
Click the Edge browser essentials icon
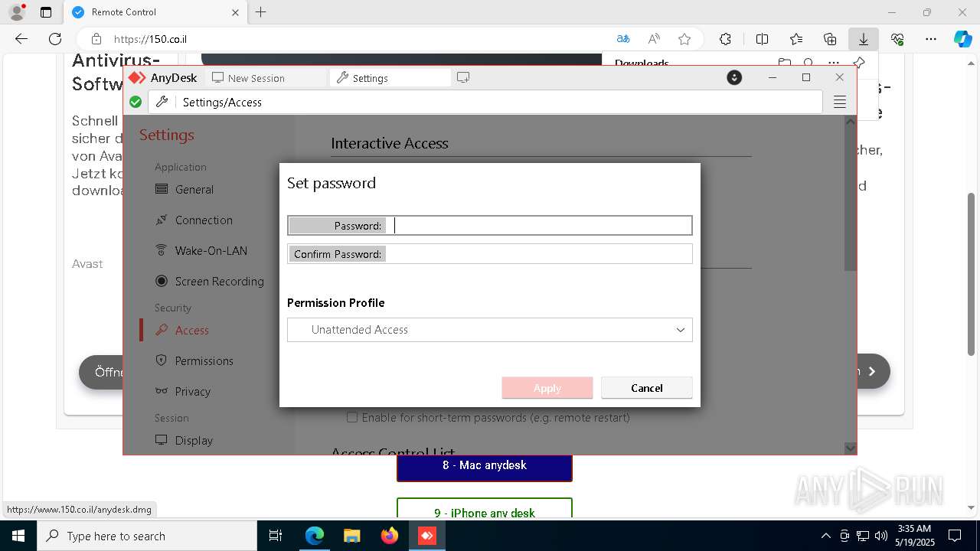click(897, 39)
